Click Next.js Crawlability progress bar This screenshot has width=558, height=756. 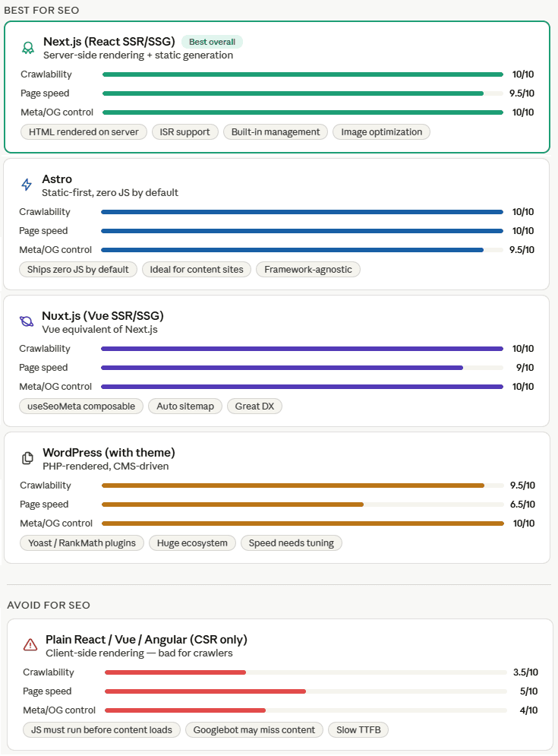[303, 74]
